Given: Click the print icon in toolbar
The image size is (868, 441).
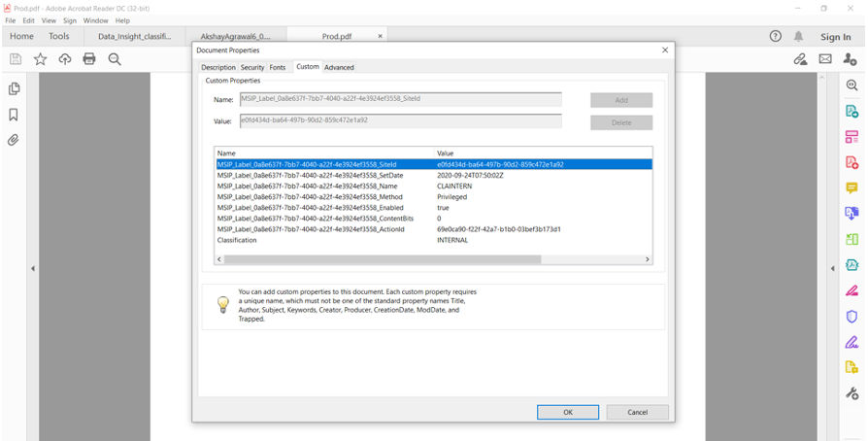Looking at the screenshot, I should 89,58.
